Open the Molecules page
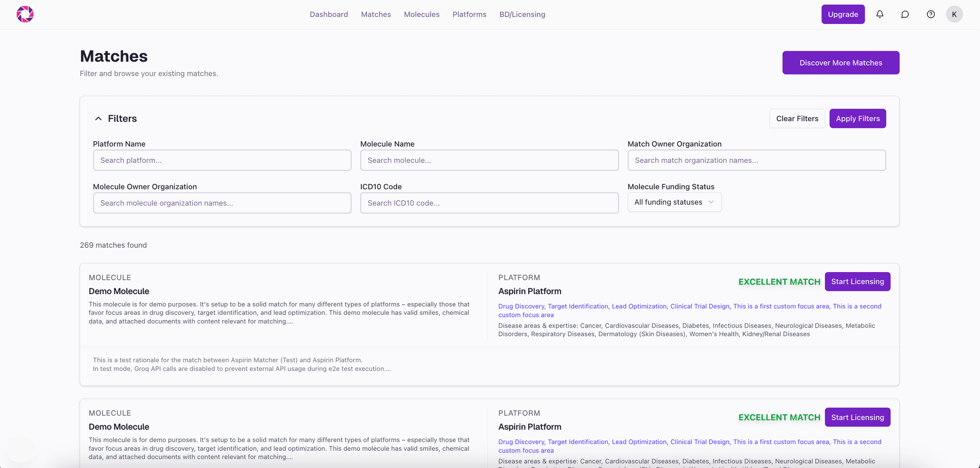The image size is (980, 468). click(422, 14)
